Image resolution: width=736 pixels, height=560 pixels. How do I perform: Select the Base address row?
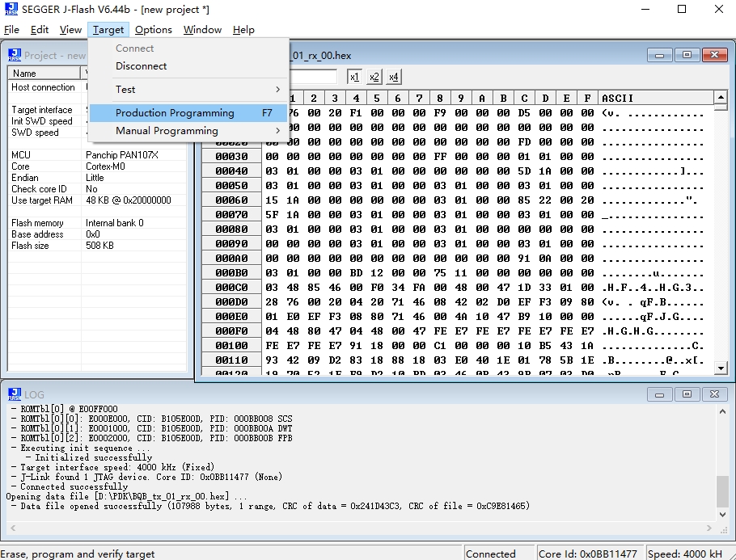pyautogui.click(x=98, y=234)
